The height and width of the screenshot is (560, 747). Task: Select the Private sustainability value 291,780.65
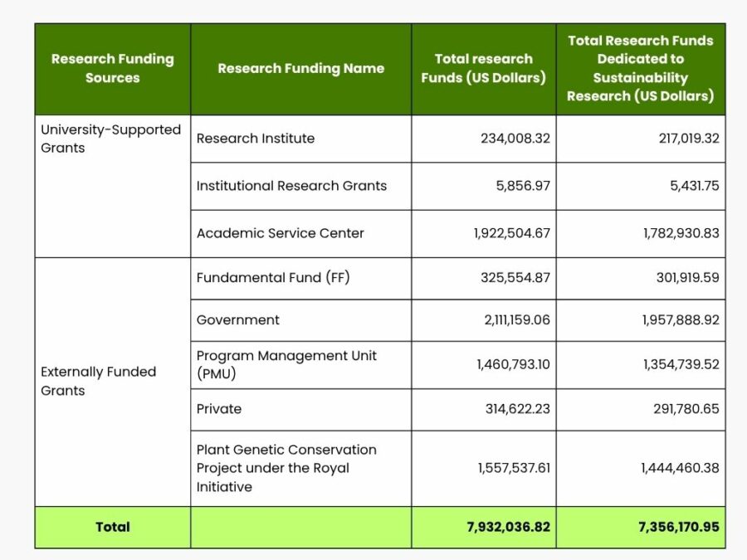pos(688,409)
